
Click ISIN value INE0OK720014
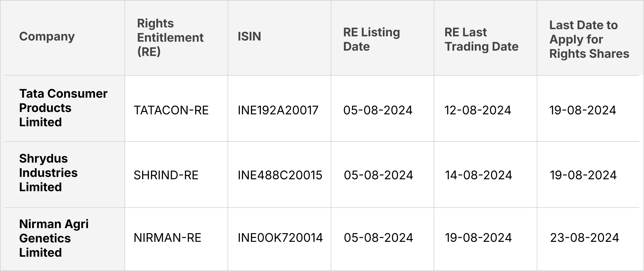pos(280,238)
